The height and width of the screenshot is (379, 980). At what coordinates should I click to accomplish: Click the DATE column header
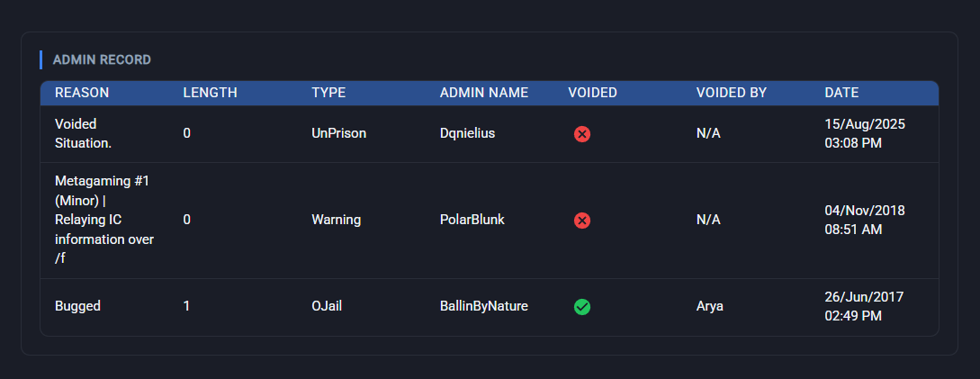[841, 93]
